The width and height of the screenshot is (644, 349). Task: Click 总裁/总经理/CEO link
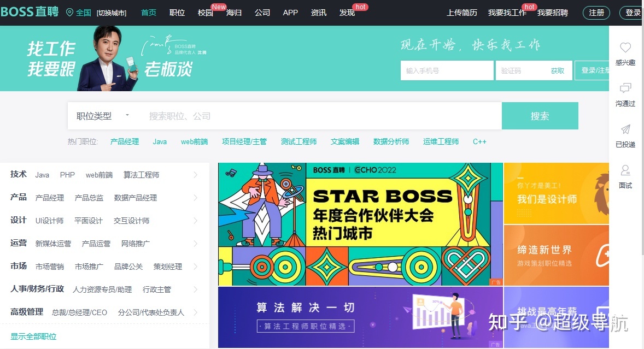(79, 312)
